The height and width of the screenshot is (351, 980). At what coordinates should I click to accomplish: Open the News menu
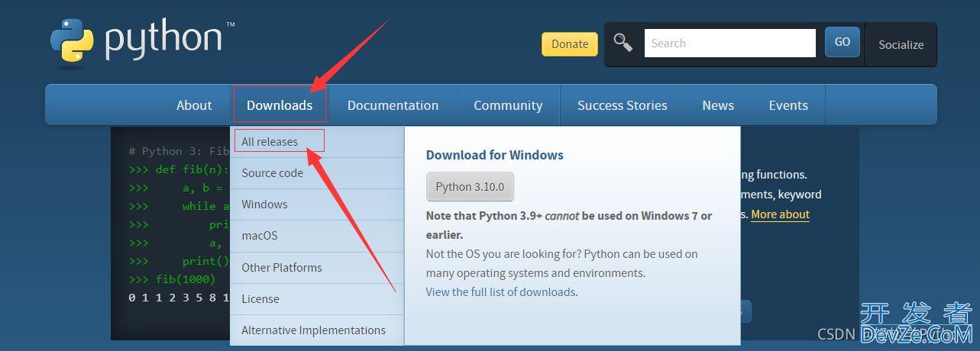[718, 105]
